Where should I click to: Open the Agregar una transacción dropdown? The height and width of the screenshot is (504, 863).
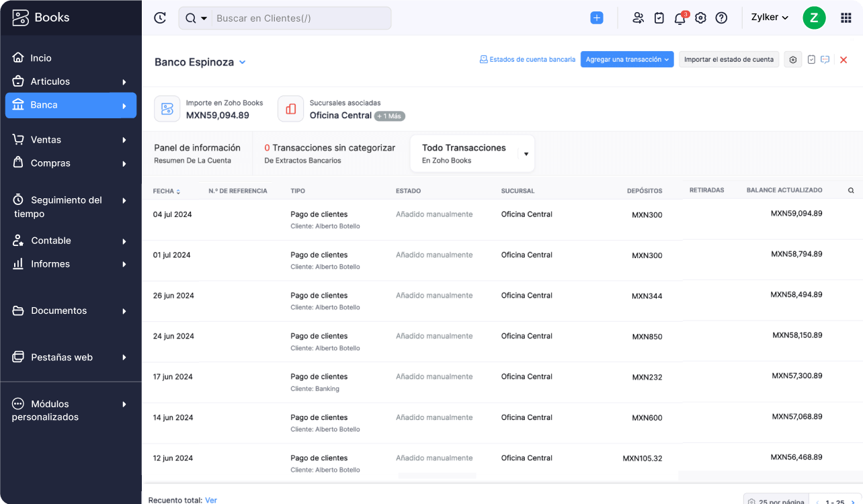click(627, 60)
